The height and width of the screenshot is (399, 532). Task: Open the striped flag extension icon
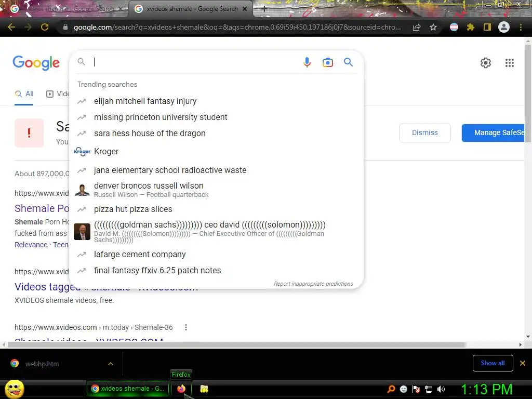(454, 27)
